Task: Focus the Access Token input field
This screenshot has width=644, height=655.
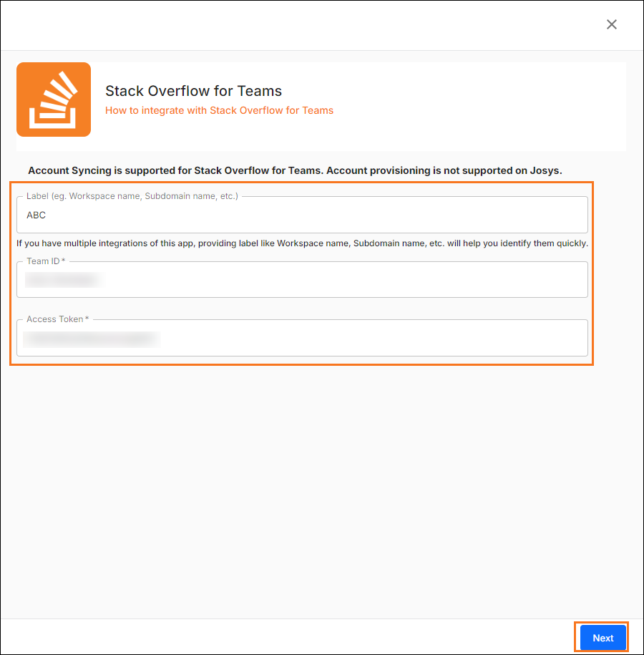Action: pyautogui.click(x=303, y=338)
